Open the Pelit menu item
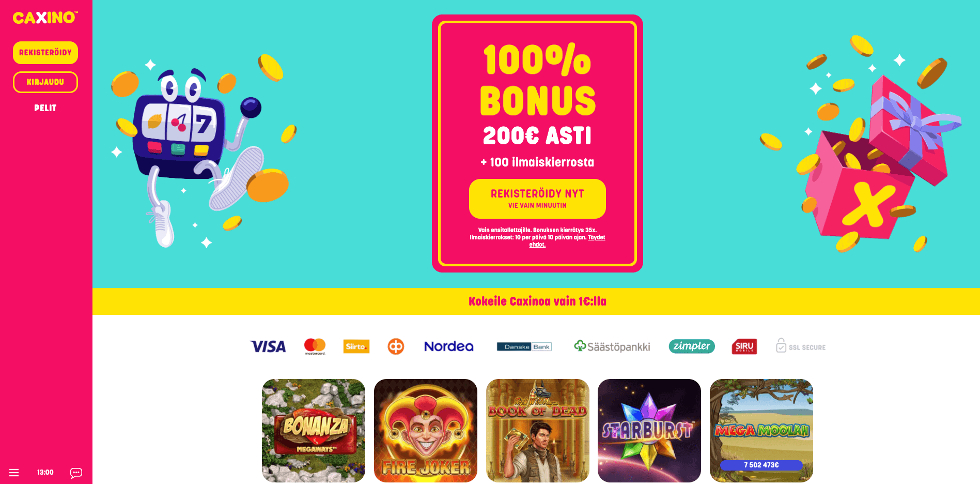980x484 pixels. point(45,108)
